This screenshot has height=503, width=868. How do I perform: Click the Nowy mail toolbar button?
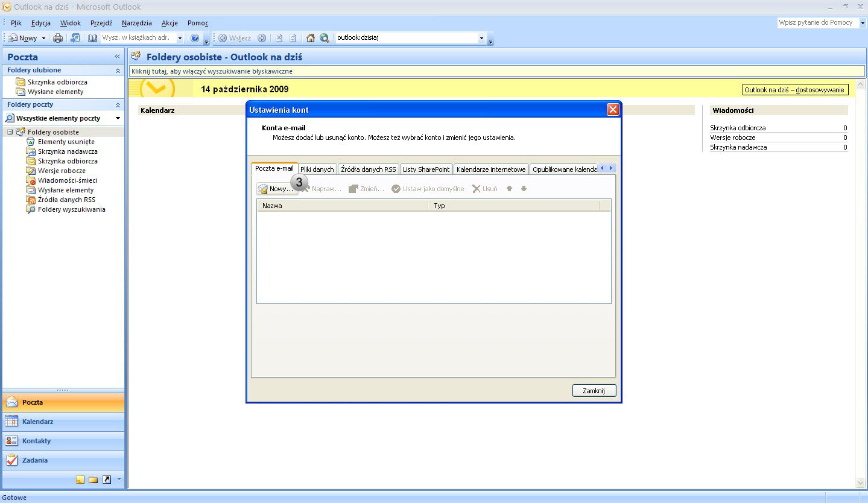[x=23, y=38]
